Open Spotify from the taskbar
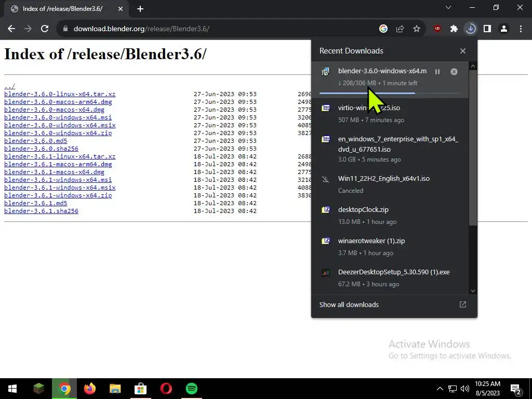 pos(192,389)
